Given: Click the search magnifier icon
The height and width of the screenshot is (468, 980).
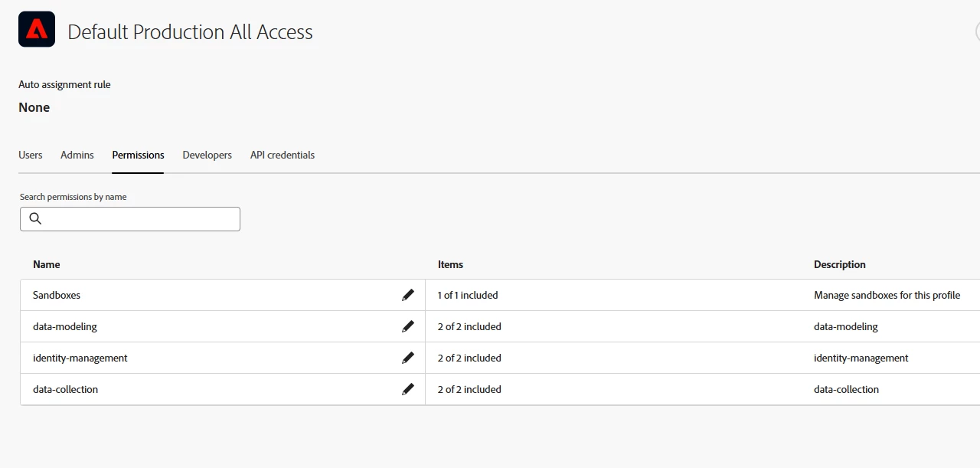Looking at the screenshot, I should tap(35, 219).
